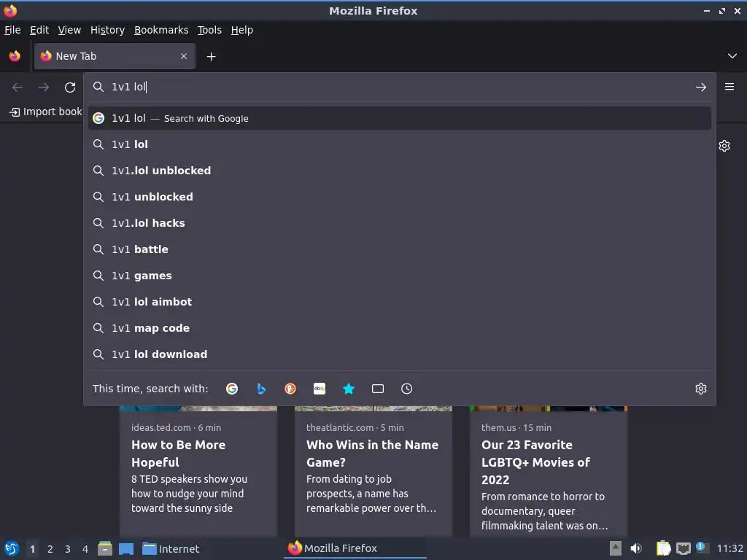Choose the '1v1 map code' suggestion

pyautogui.click(x=400, y=328)
